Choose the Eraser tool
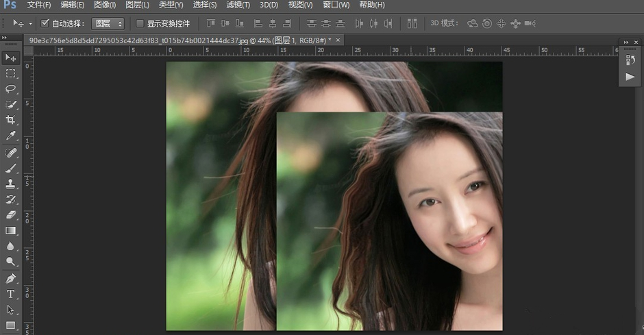 (11, 215)
